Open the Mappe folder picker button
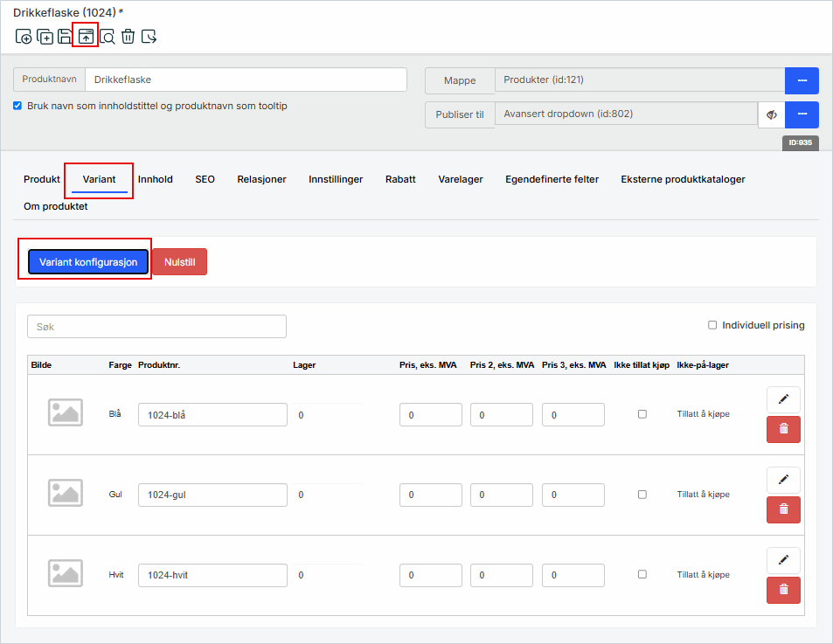Screen dimensions: 833x644 click(801, 80)
